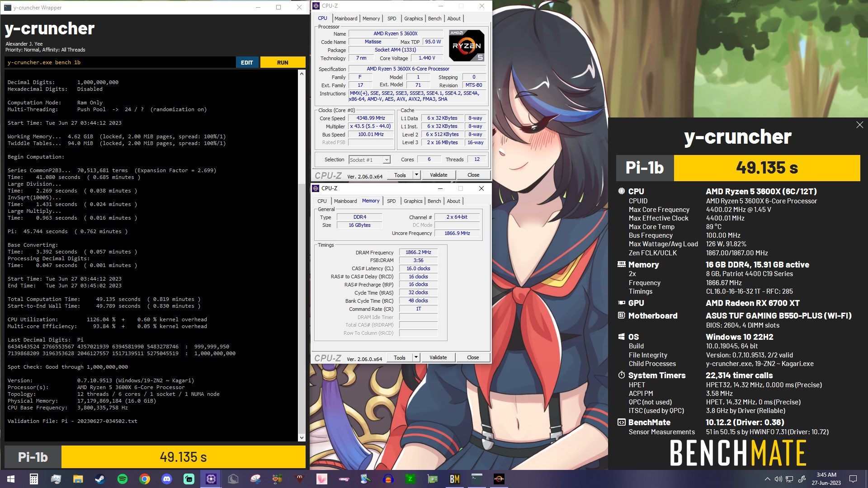Open Graphics tab in upper CPU-Z window

coord(414,19)
